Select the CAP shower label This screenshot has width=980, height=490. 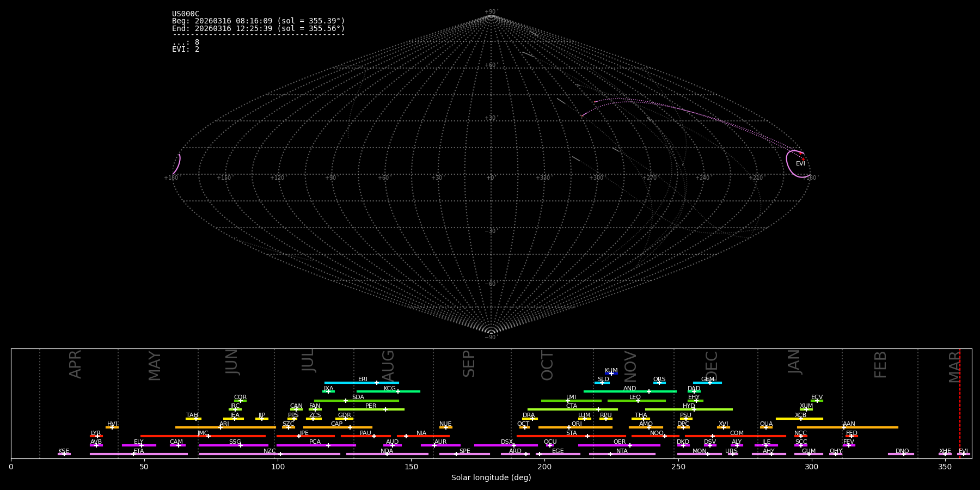(337, 424)
